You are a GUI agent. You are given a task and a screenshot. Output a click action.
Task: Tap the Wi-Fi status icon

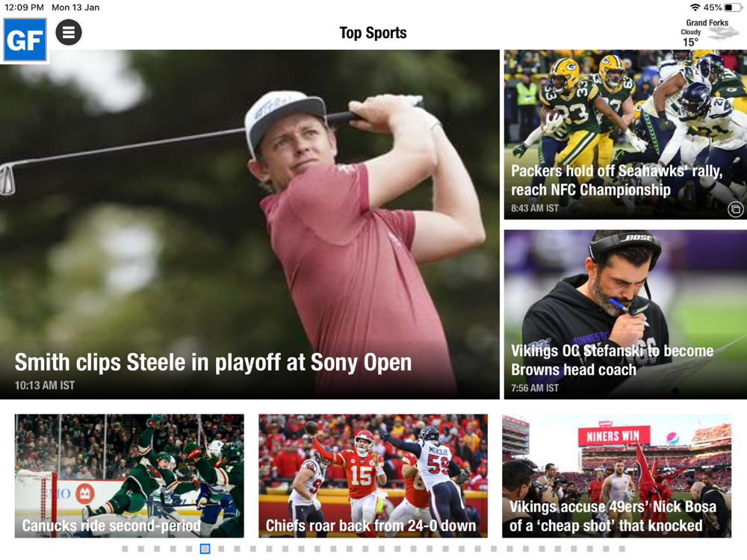click(695, 7)
